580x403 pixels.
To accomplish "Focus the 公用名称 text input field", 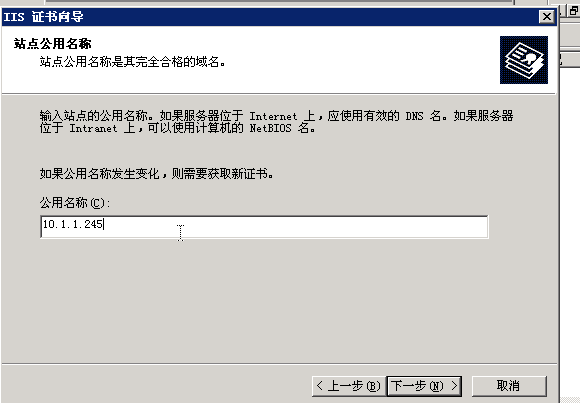I will (x=264, y=226).
